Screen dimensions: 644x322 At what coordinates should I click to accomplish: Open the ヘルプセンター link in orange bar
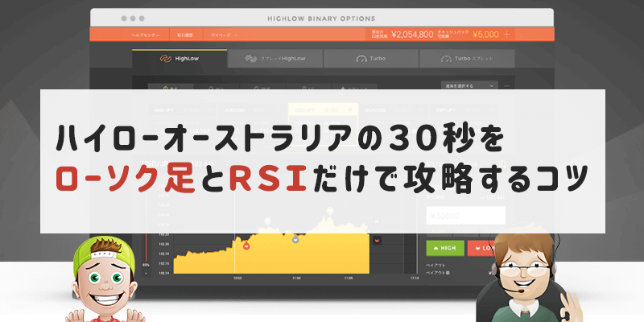[146, 35]
